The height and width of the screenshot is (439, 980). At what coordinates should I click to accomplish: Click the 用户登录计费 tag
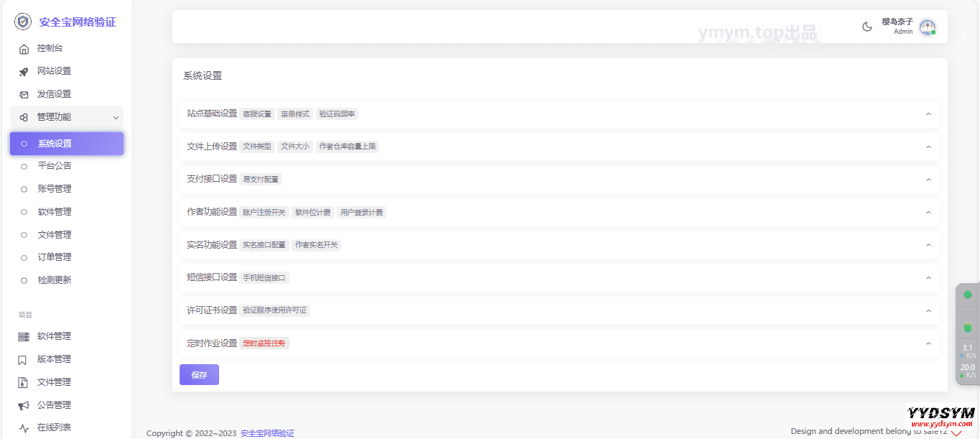(x=362, y=213)
